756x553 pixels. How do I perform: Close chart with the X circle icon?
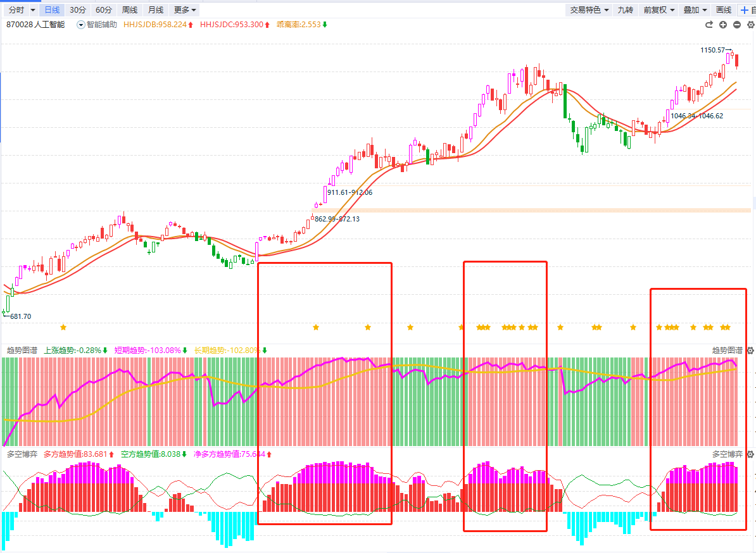[750, 25]
